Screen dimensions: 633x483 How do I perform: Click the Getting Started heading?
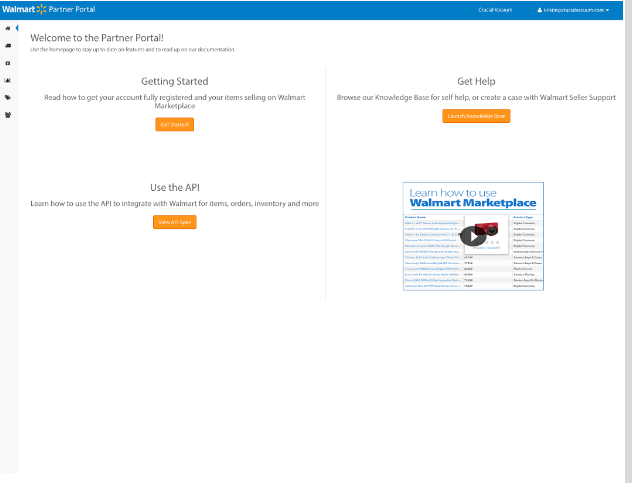174,81
